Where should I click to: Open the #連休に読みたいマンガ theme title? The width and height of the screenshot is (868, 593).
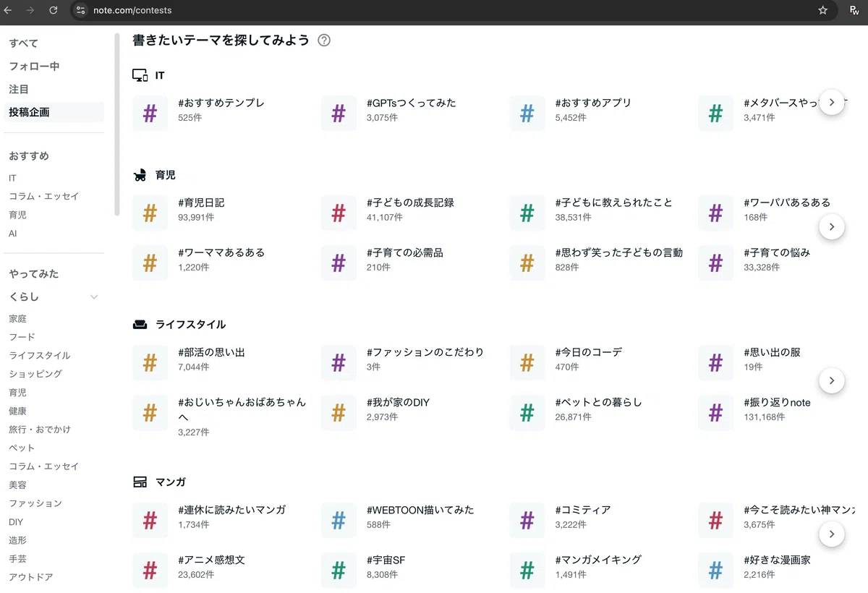[231, 510]
